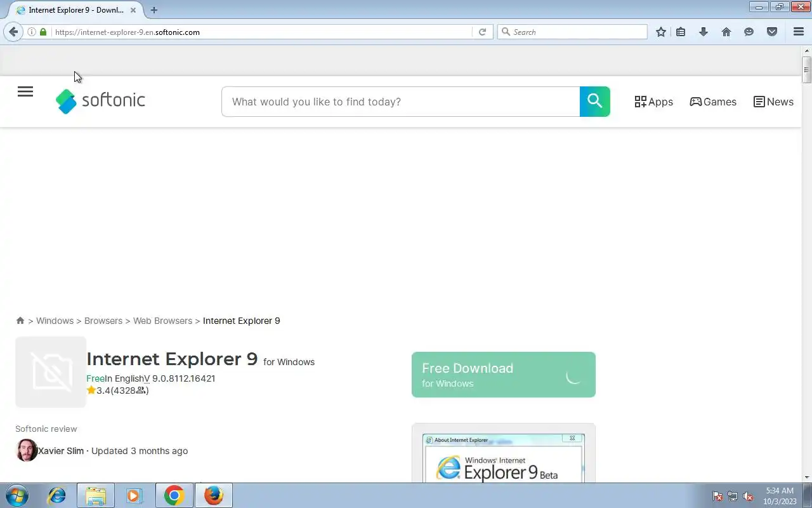Open Firefox hamburger menu

point(799,32)
